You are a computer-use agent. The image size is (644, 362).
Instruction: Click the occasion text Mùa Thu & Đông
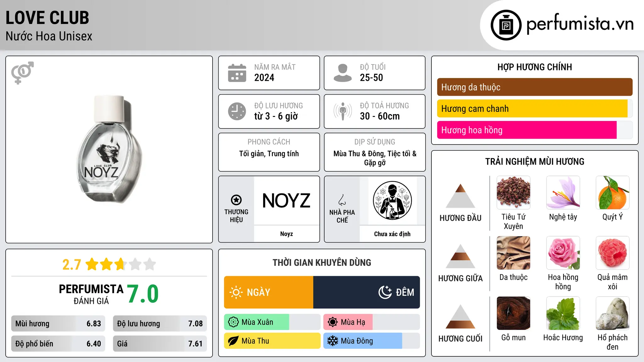click(x=359, y=154)
